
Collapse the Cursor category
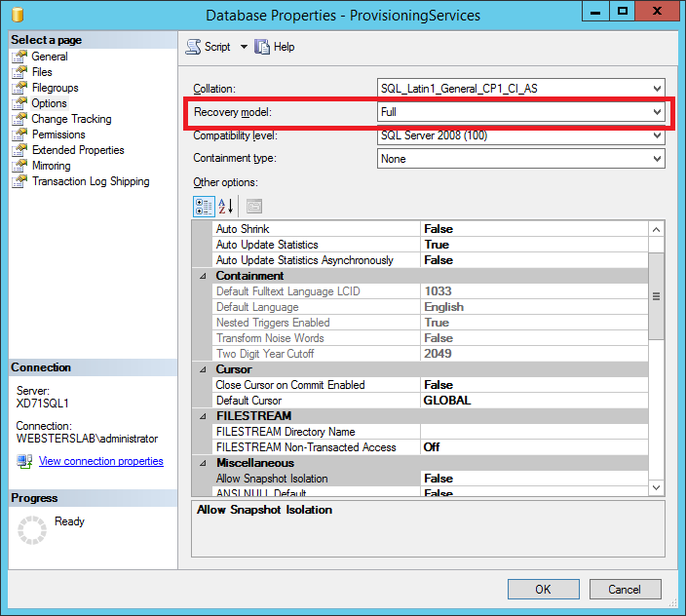[204, 369]
